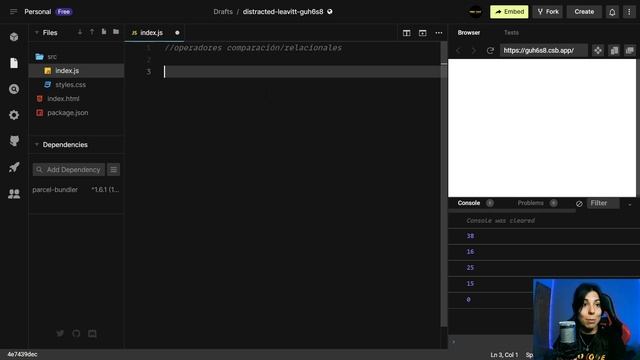Click the preview URL address field
Viewport: 640px width, 360px height.
coord(543,51)
